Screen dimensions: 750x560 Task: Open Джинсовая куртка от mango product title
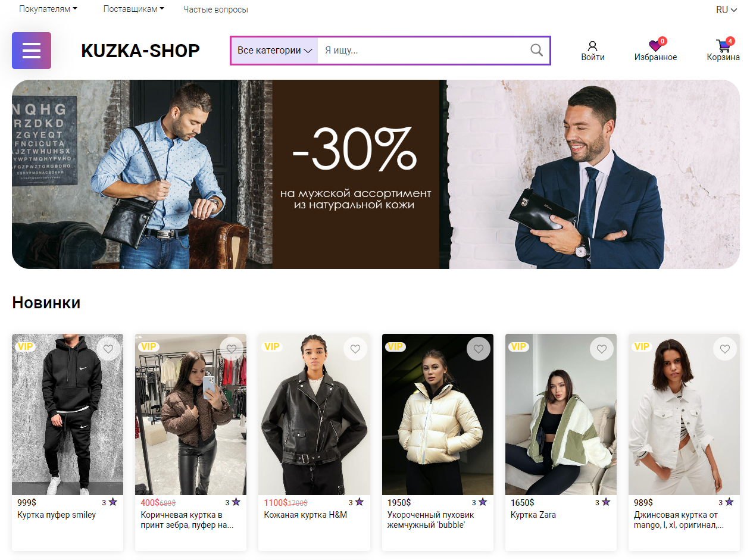679,520
